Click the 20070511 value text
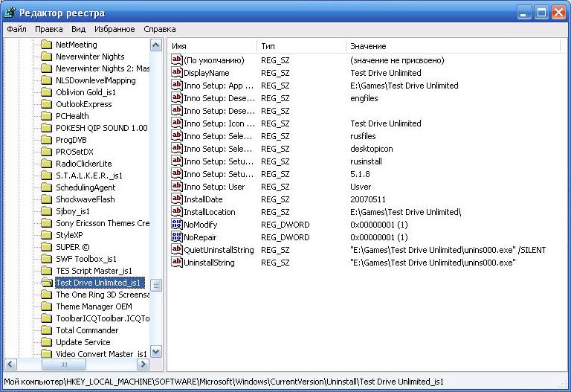Screen dimensions: 571x392 coord(368,199)
